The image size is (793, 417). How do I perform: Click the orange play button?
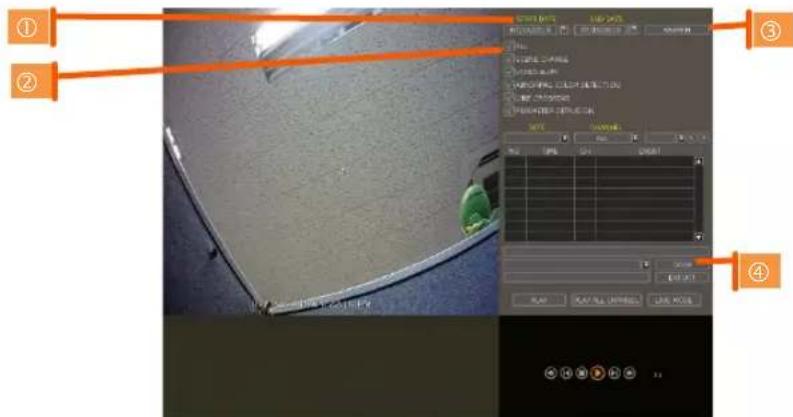tap(598, 373)
